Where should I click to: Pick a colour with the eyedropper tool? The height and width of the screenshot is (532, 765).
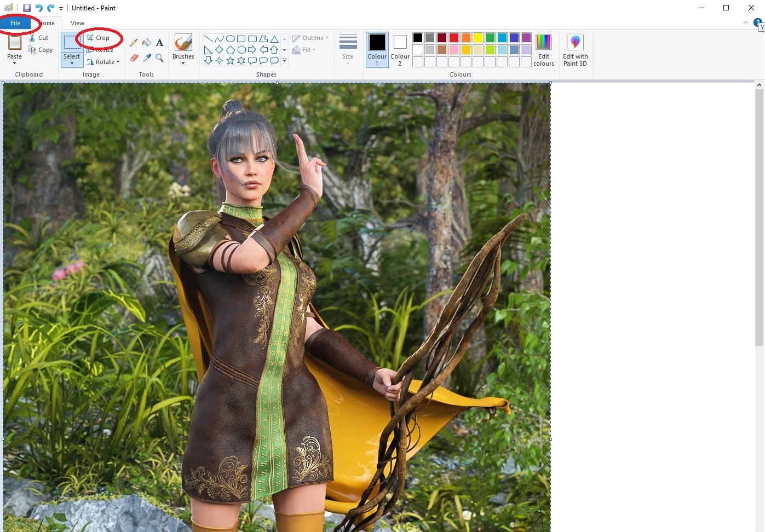click(x=147, y=57)
